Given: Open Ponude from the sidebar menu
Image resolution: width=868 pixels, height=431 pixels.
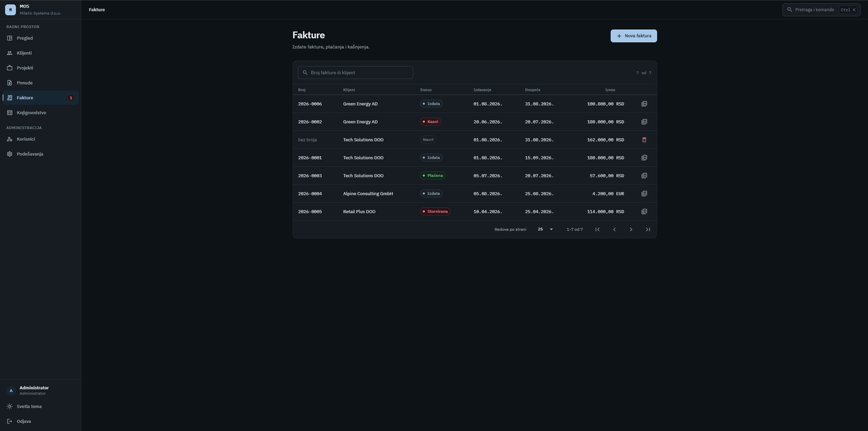Looking at the screenshot, I should point(41,83).
